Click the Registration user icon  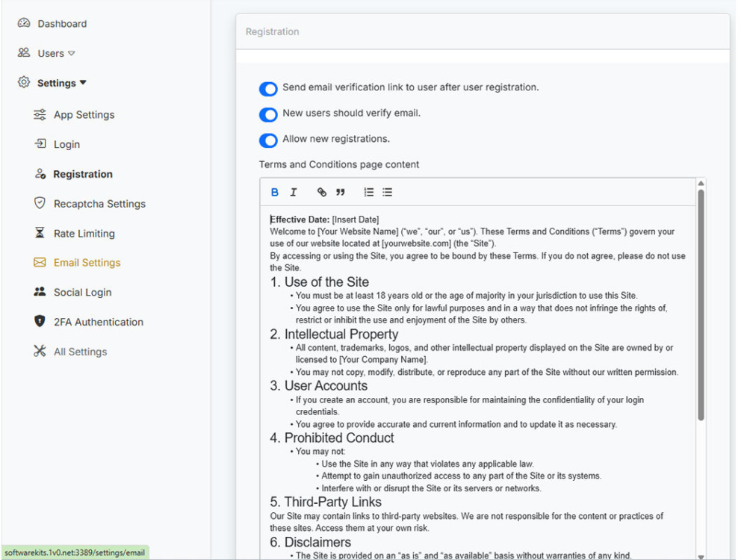tap(40, 174)
